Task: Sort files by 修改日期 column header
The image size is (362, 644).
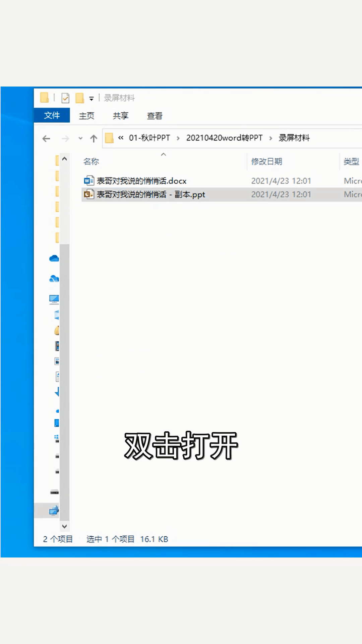Action: pyautogui.click(x=266, y=162)
